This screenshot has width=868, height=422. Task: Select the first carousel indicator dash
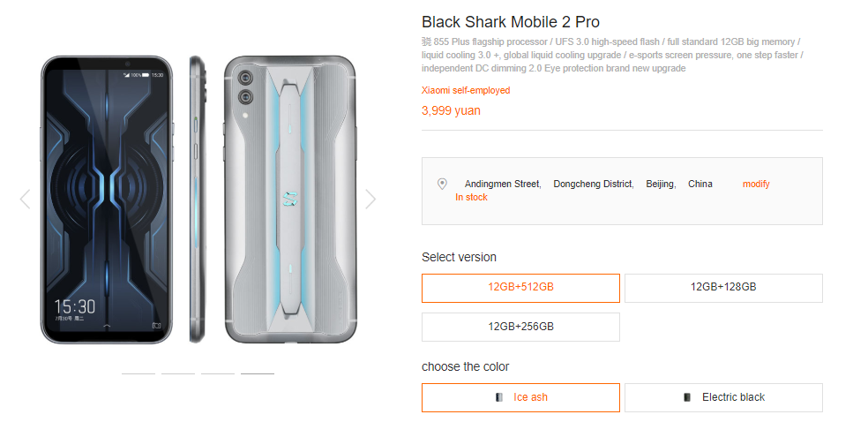click(138, 373)
